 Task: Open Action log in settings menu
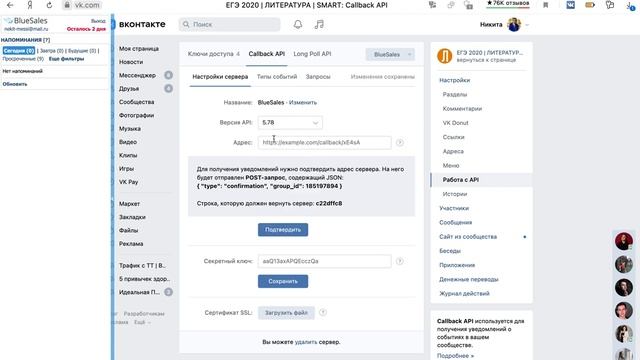coord(464,293)
